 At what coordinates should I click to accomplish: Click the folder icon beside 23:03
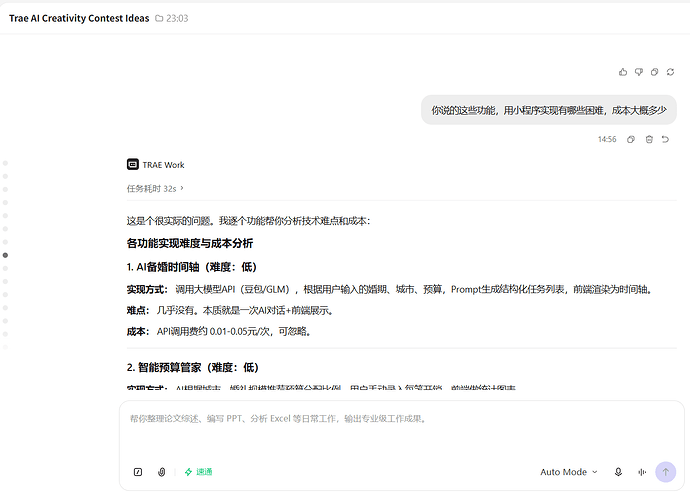pyautogui.click(x=159, y=18)
